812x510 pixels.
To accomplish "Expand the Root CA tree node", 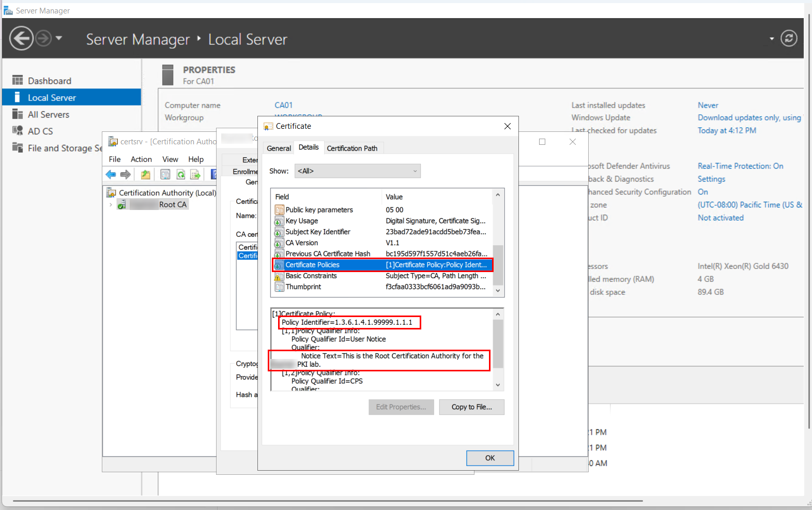I will tap(111, 205).
